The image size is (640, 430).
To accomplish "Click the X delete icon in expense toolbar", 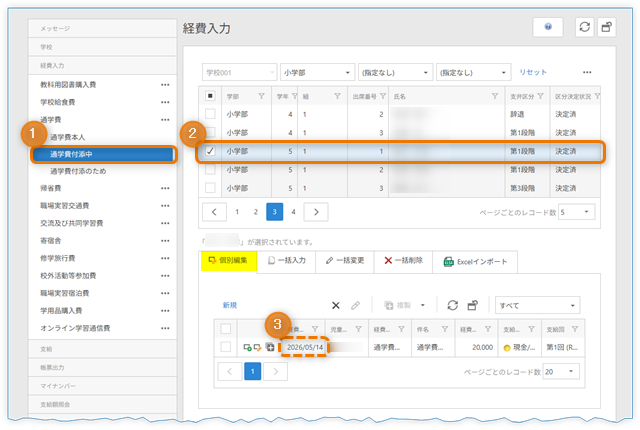I will [x=336, y=305].
